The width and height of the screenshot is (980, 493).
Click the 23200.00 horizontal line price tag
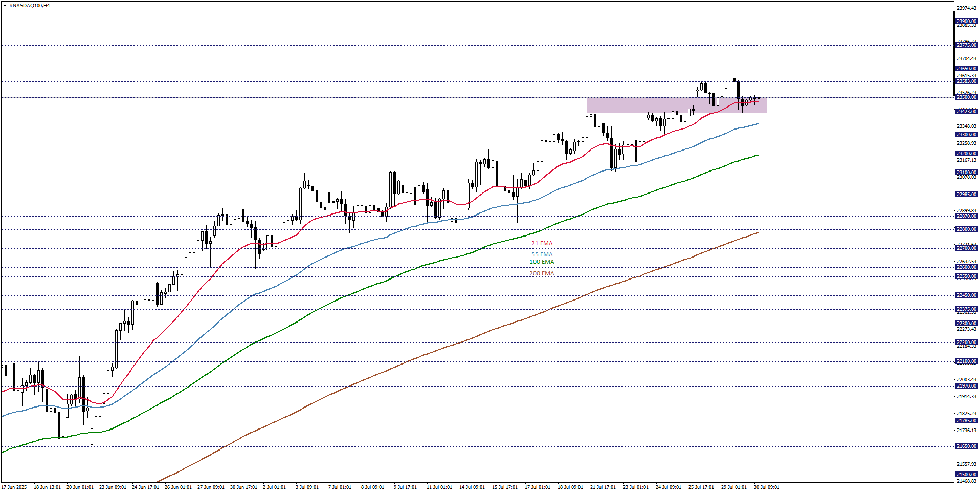(x=967, y=154)
